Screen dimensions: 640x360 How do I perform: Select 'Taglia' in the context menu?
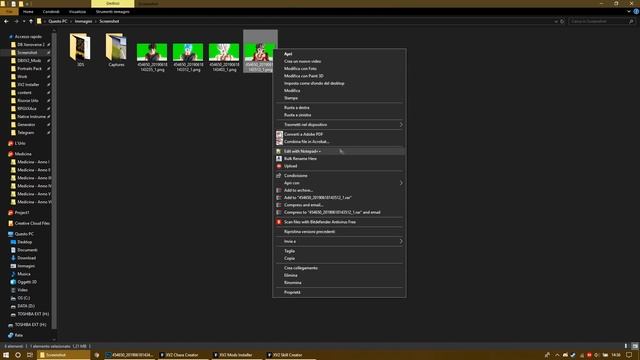coord(289,251)
